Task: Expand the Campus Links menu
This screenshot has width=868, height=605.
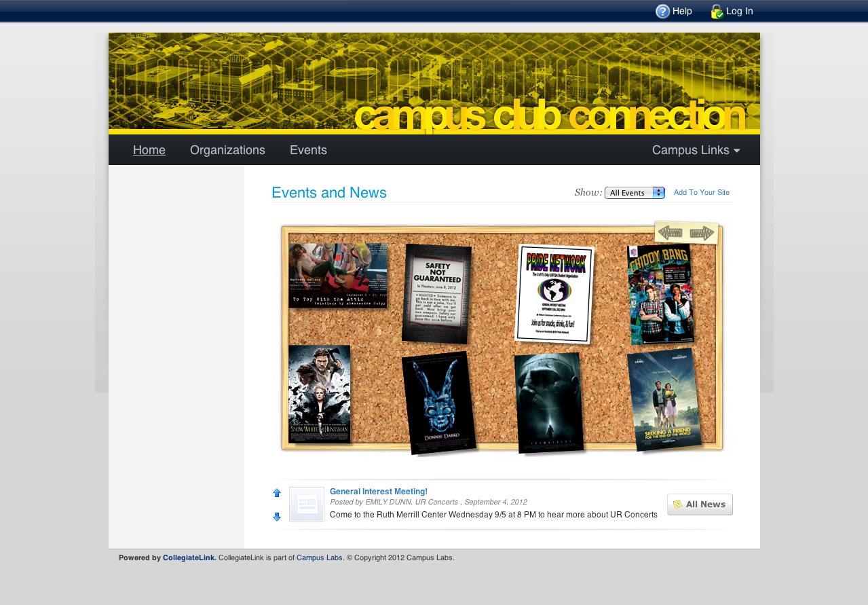Action: 696,150
